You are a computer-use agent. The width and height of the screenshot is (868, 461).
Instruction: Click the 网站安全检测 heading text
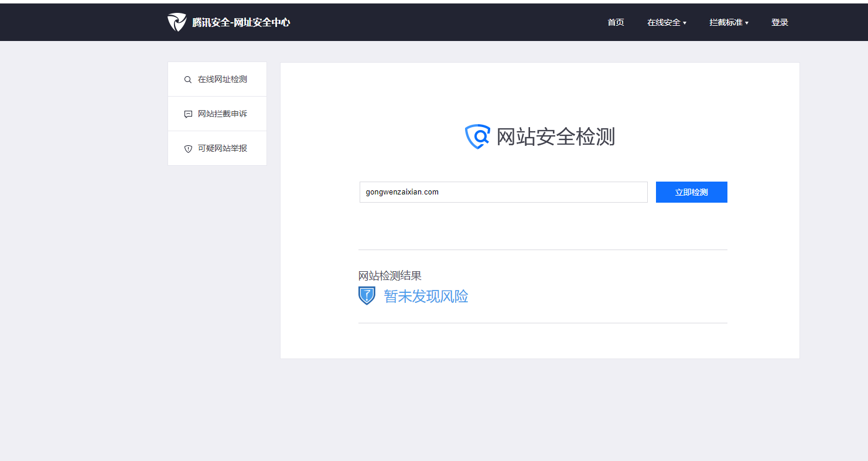[555, 136]
